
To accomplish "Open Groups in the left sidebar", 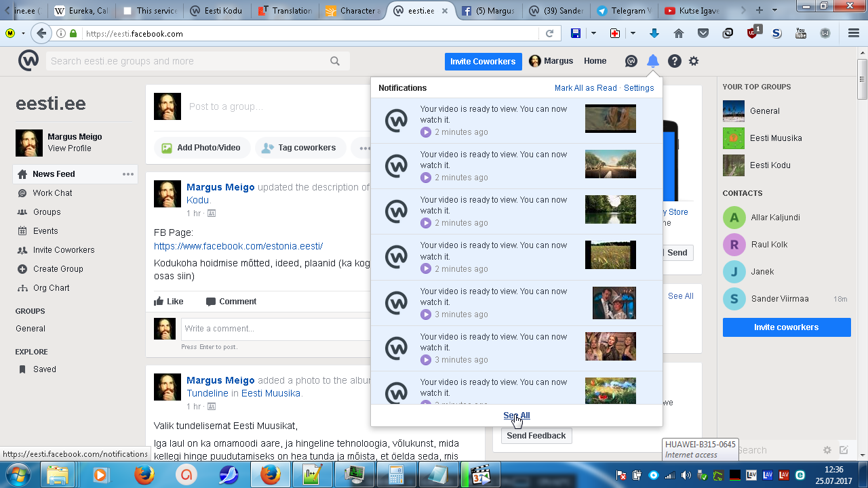I will [47, 212].
